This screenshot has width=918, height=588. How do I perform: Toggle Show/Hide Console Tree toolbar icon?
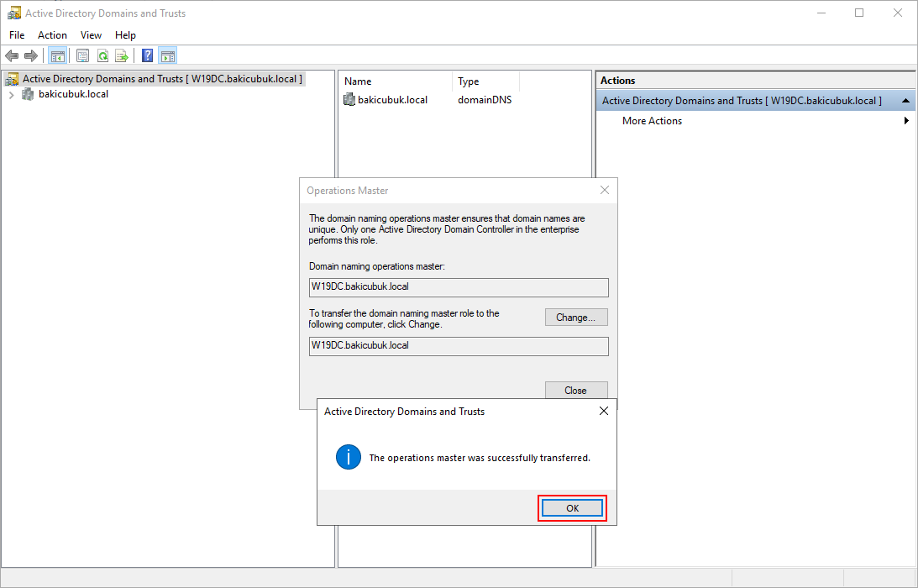click(x=57, y=55)
